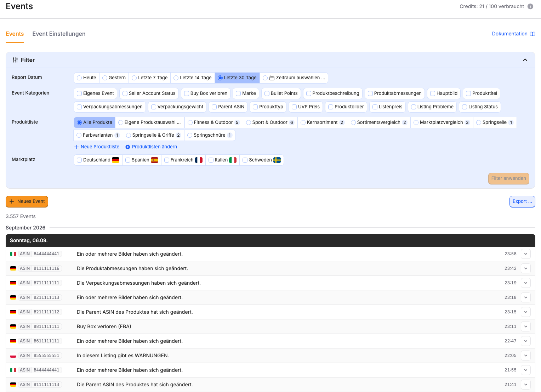The image size is (541, 392).
Task: Click the German flag in the B811111111 row
Action: [x=13, y=326]
